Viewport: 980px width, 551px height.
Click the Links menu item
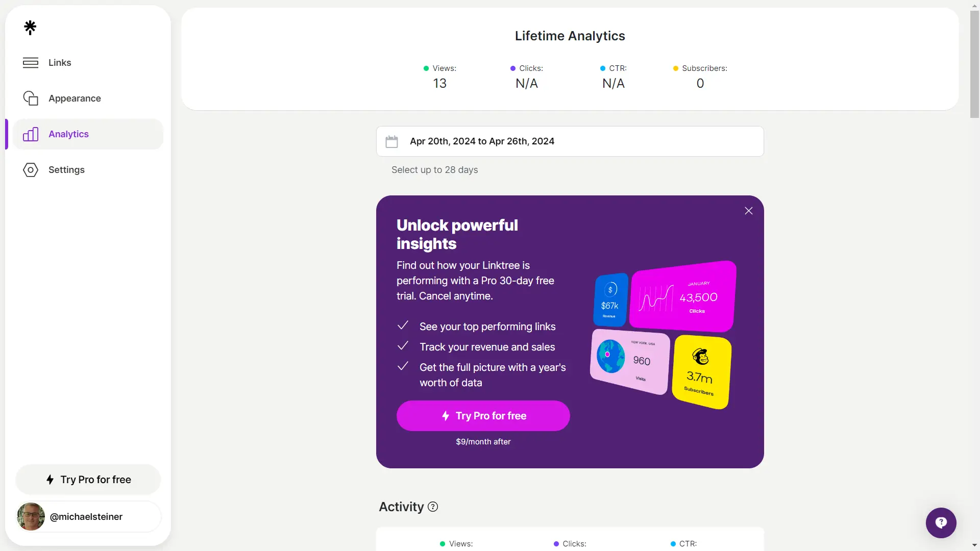point(59,62)
